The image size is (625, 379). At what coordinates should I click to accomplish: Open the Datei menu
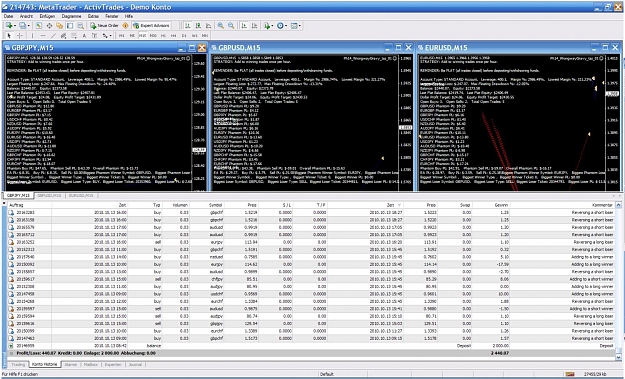[x=8, y=16]
